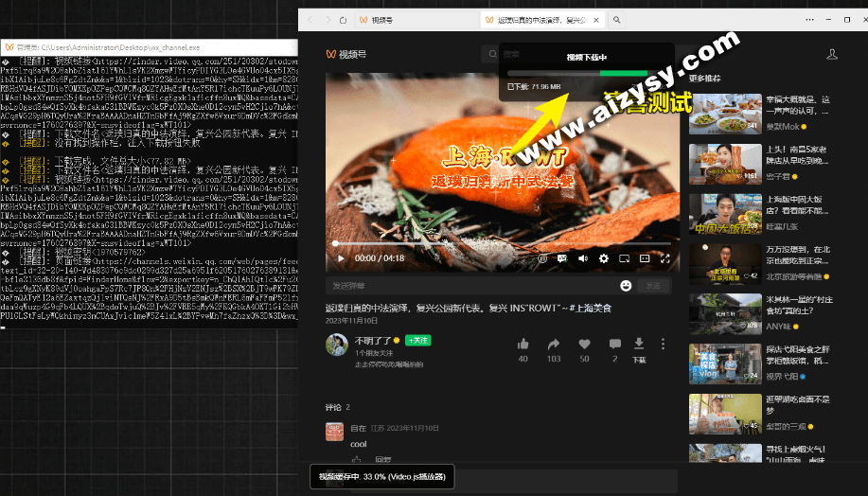This screenshot has width=868, height=496.
Task: Mute the video using the volume icon
Action: tap(583, 257)
